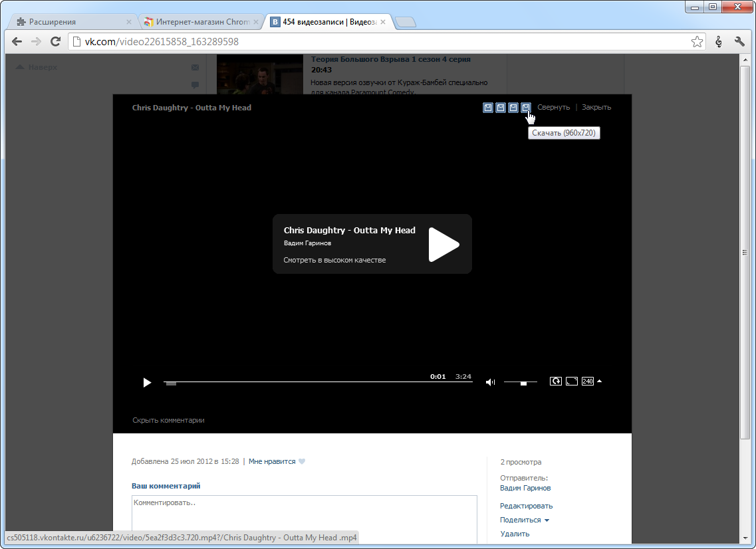This screenshot has height=549, width=756.
Task: Close the video player via Закрыть
Action: coord(596,107)
